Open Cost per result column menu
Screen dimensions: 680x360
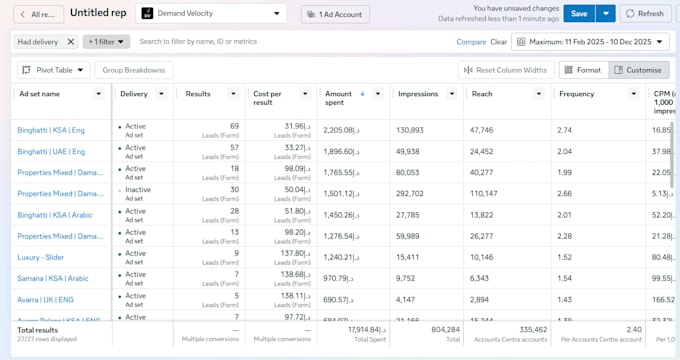(305, 94)
